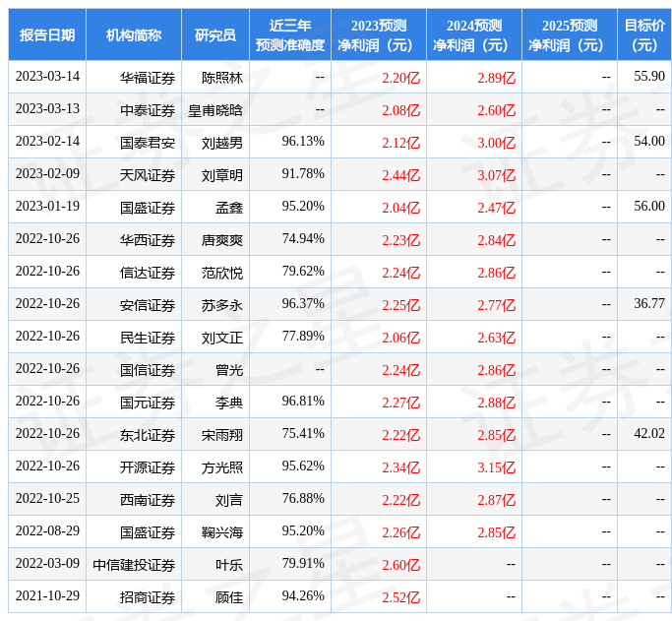Image resolution: width=672 pixels, height=621 pixels.
Task: Click researcher name 鞠兴海
Action: [x=222, y=532]
